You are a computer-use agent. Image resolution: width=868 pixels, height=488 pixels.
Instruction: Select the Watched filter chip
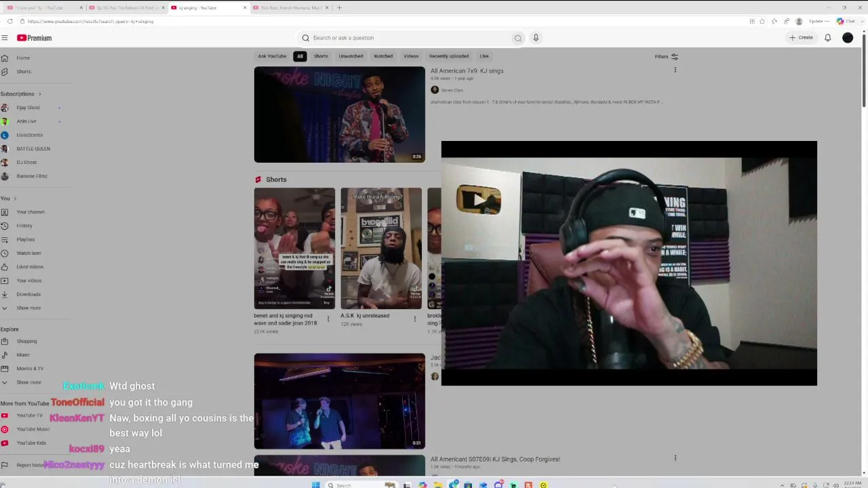(x=383, y=56)
